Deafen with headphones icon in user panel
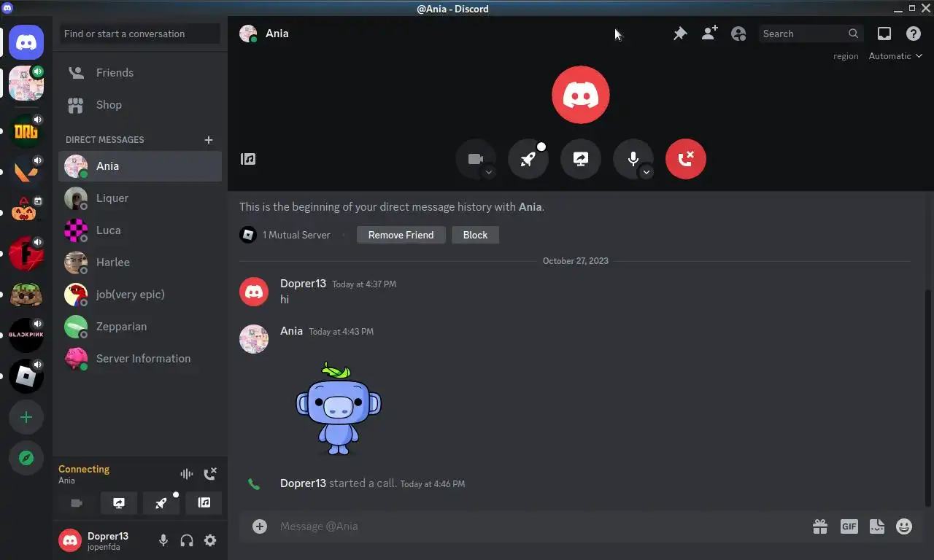This screenshot has width=934, height=560. [x=187, y=540]
